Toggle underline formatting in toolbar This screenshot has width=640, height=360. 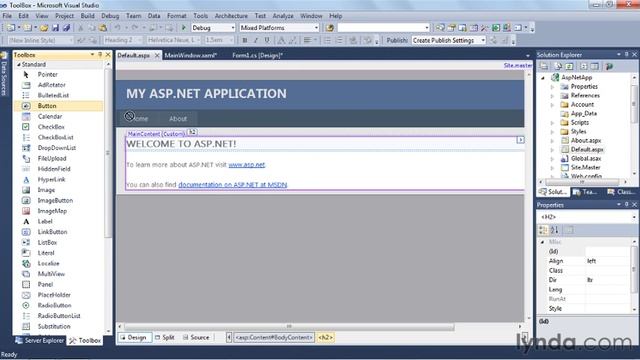[267, 40]
